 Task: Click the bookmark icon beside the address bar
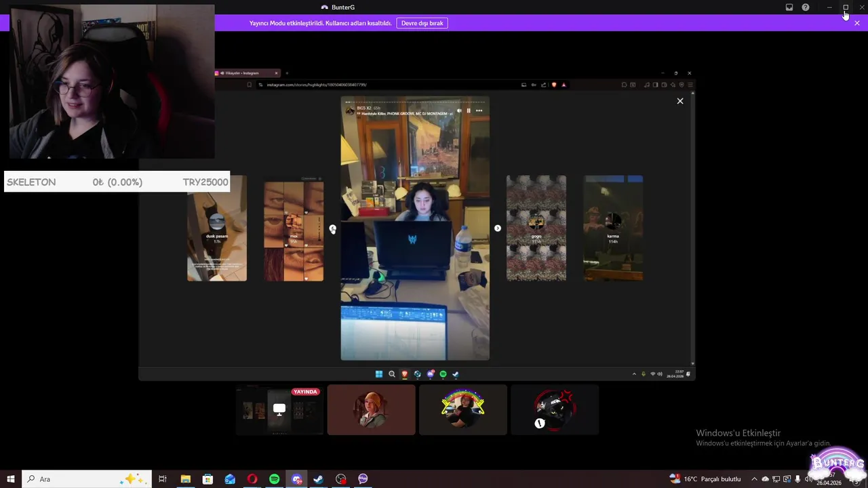coord(249,85)
